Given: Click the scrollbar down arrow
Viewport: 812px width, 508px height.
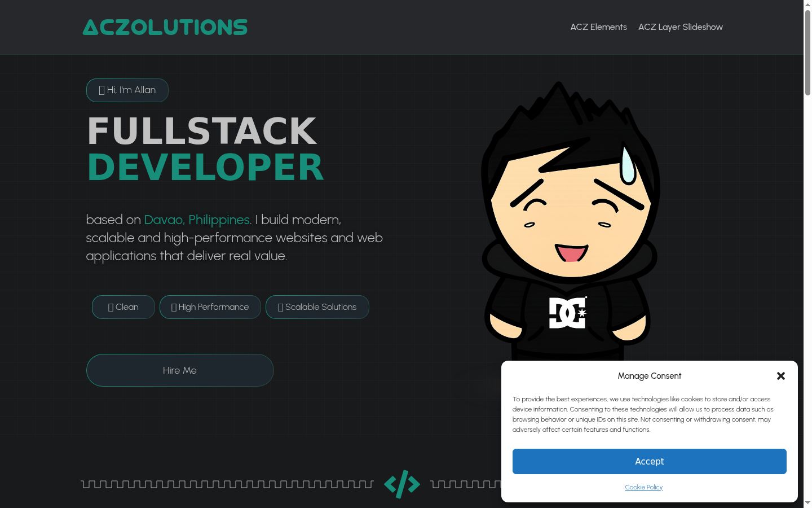Looking at the screenshot, I should (x=807, y=503).
